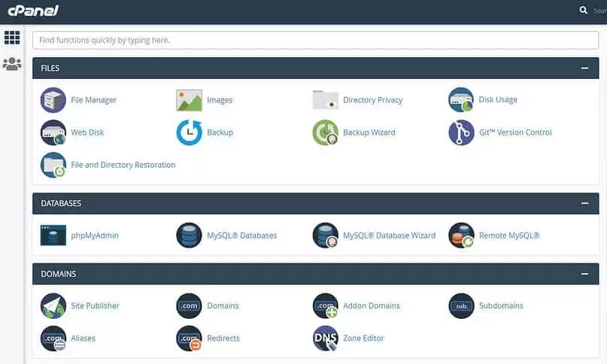Image resolution: width=607 pixels, height=364 pixels.
Task: Open the Backup Wizard icon
Action: (x=325, y=132)
